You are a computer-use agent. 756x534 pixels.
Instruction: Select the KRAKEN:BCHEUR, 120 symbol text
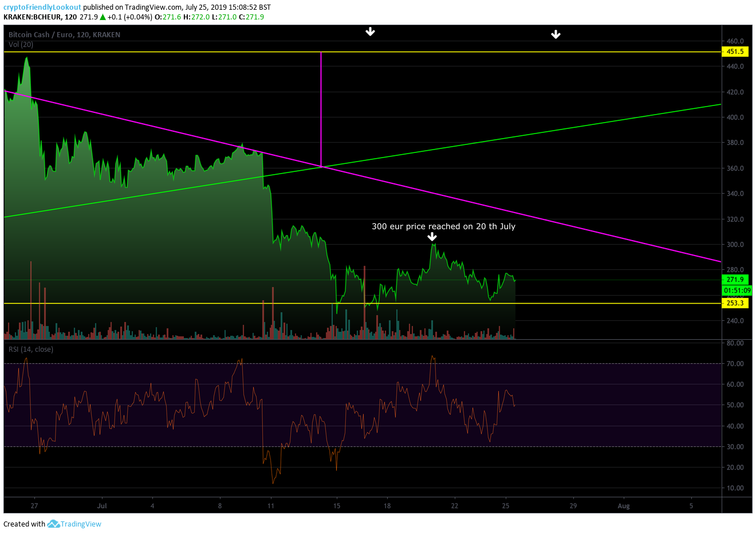pos(40,17)
